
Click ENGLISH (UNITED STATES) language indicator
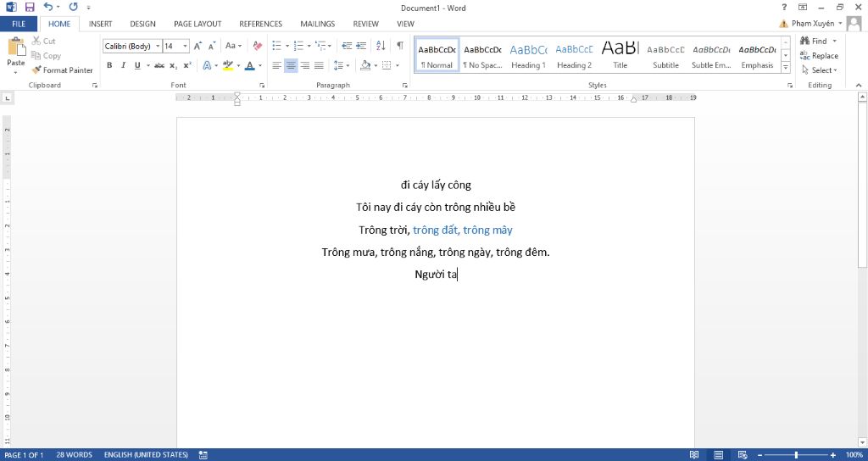pyautogui.click(x=146, y=455)
